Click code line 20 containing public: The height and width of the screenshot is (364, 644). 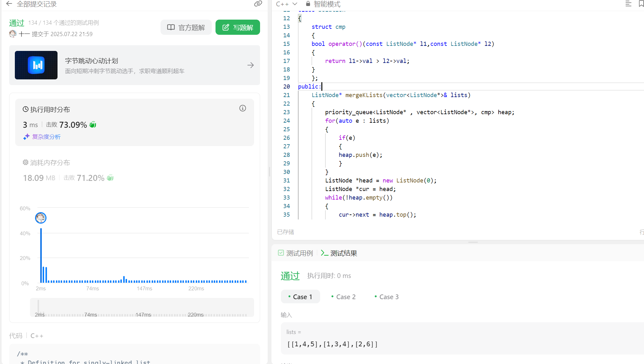coord(471,86)
